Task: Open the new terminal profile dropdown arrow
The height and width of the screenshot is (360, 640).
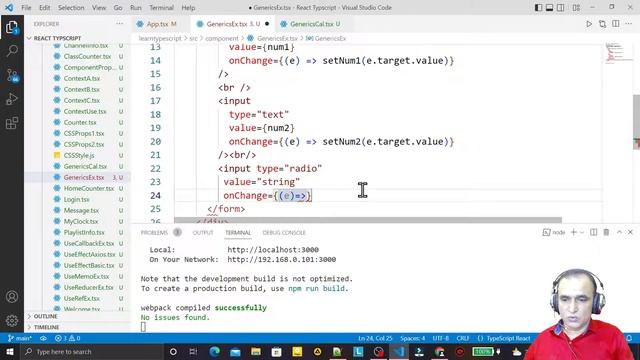Action: pyautogui.click(x=582, y=232)
